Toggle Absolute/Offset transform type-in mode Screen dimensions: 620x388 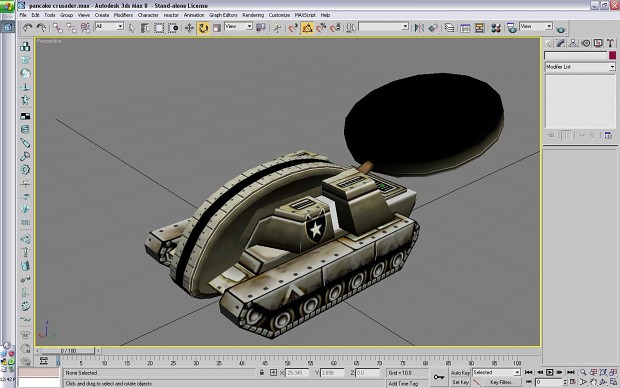pyautogui.click(x=273, y=373)
